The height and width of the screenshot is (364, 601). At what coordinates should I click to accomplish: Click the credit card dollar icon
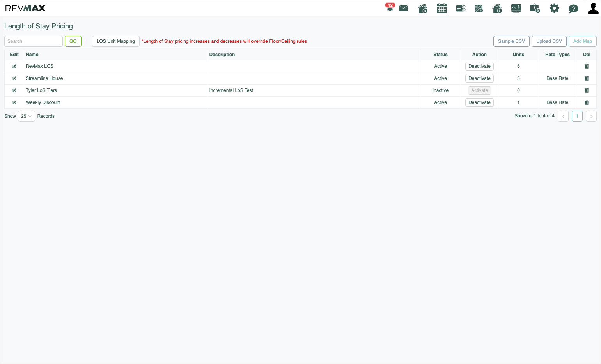point(461,8)
